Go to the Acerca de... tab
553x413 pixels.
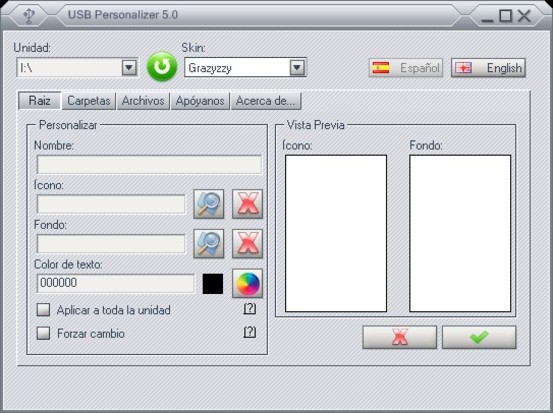tap(266, 101)
